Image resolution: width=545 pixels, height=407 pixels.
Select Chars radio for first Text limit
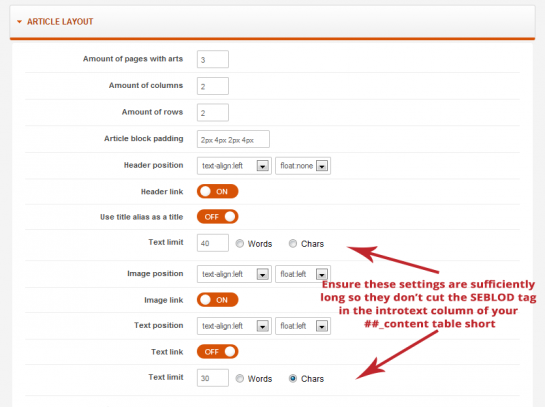293,244
